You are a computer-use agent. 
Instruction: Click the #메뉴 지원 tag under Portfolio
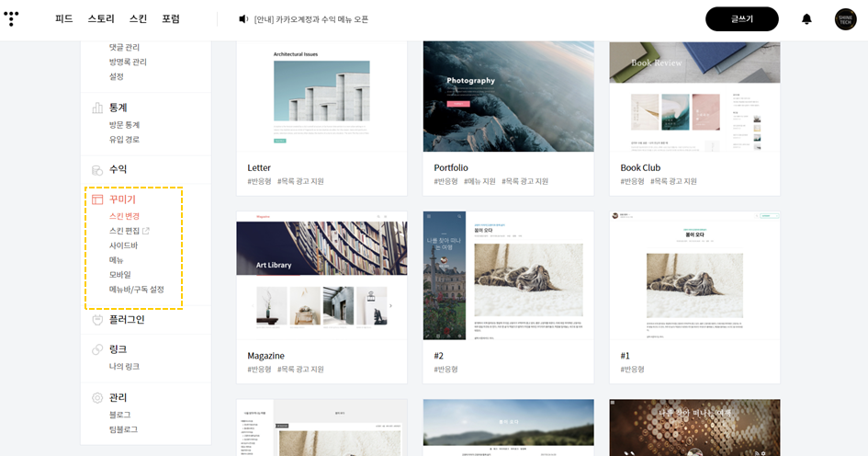tap(479, 181)
